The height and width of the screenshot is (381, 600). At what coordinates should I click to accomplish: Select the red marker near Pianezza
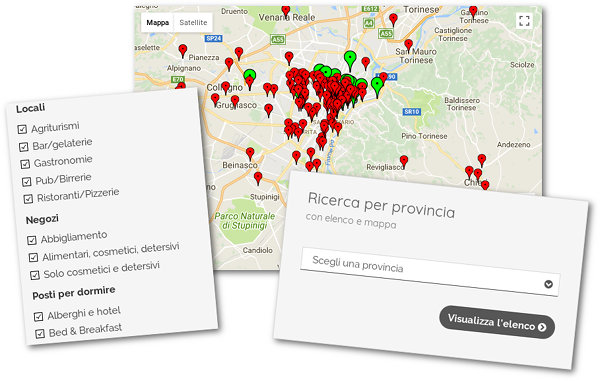coord(183,51)
